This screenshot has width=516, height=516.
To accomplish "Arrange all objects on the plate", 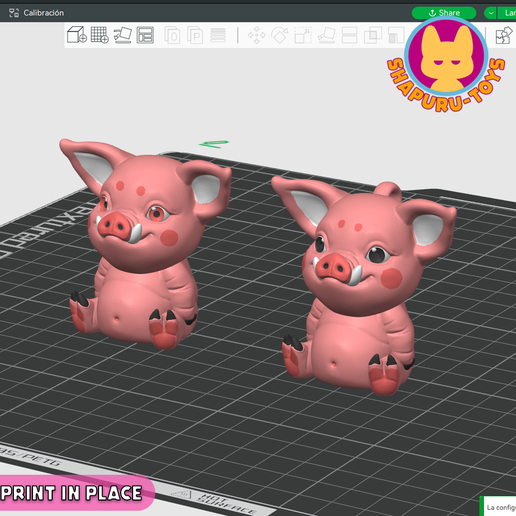I will click(x=145, y=35).
